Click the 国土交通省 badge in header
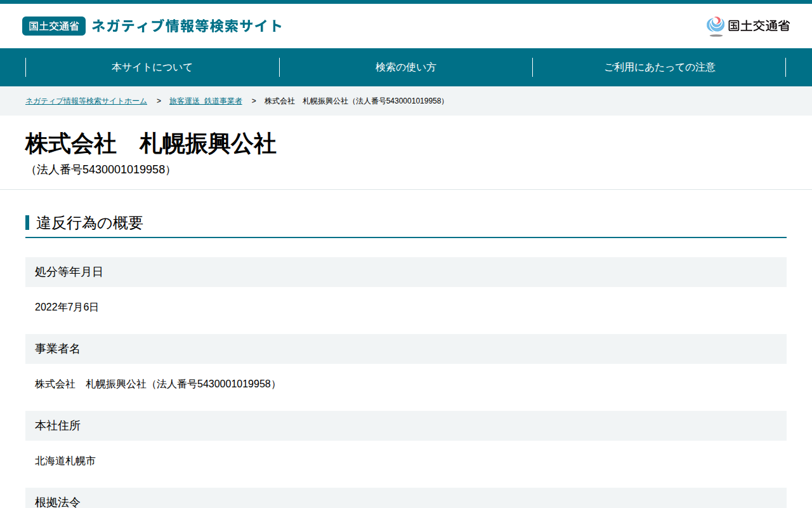 pos(54,26)
